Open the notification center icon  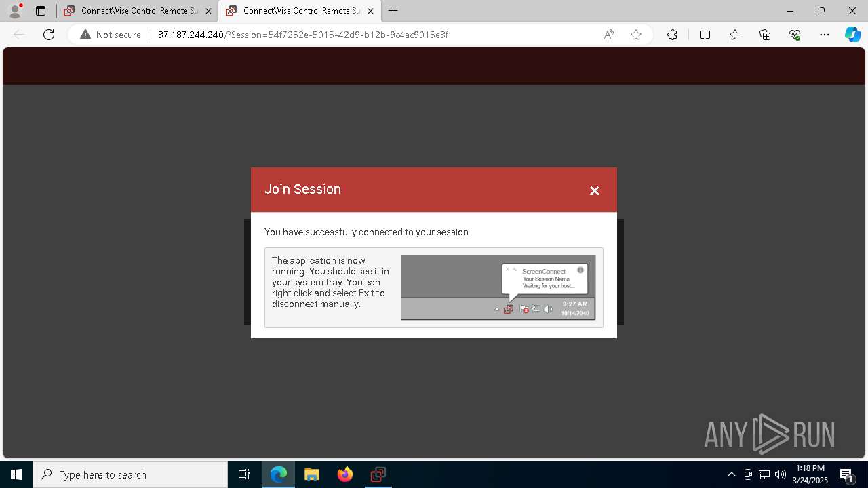click(846, 474)
